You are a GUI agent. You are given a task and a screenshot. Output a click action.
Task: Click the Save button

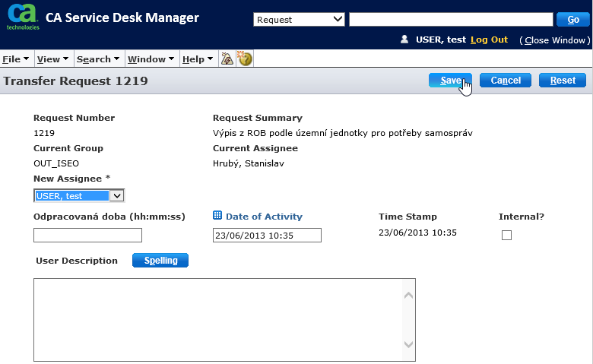tap(450, 80)
